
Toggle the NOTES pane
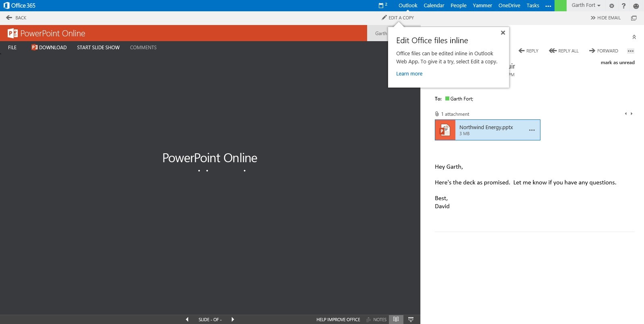376,320
